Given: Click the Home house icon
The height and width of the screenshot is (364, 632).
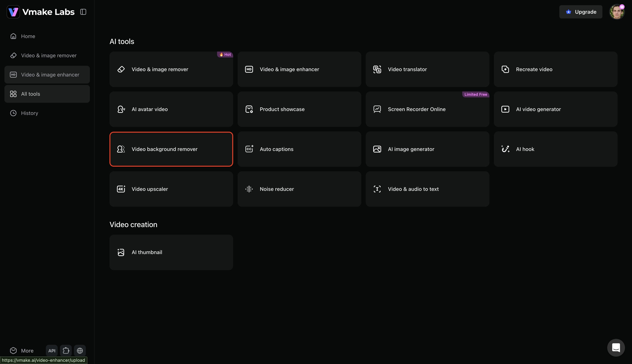Looking at the screenshot, I should 13,36.
